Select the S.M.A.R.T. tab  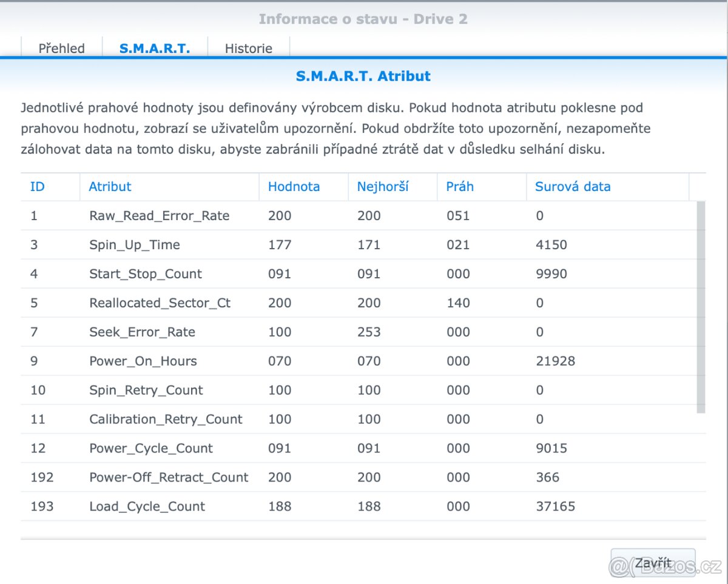coord(155,48)
